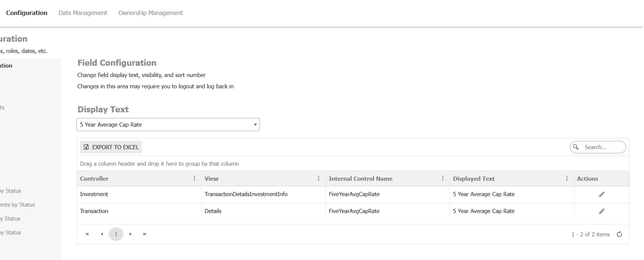Click the refresh icon beside item count
The image size is (644, 260).
pos(619,234)
